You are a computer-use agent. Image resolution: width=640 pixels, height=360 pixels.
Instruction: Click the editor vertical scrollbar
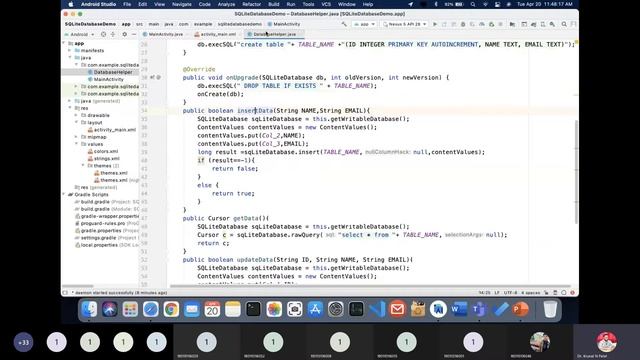pos(576,172)
